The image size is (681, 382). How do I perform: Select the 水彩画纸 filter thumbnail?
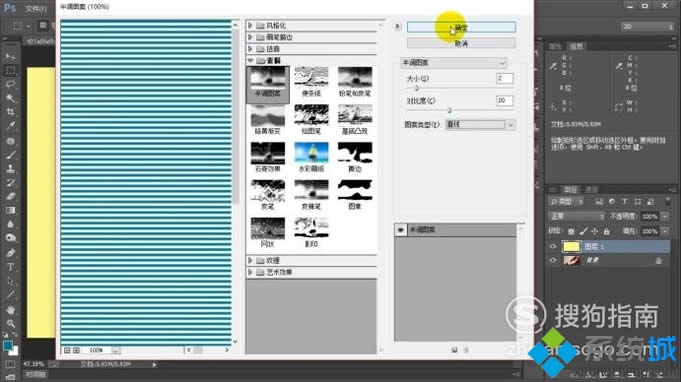pos(311,157)
